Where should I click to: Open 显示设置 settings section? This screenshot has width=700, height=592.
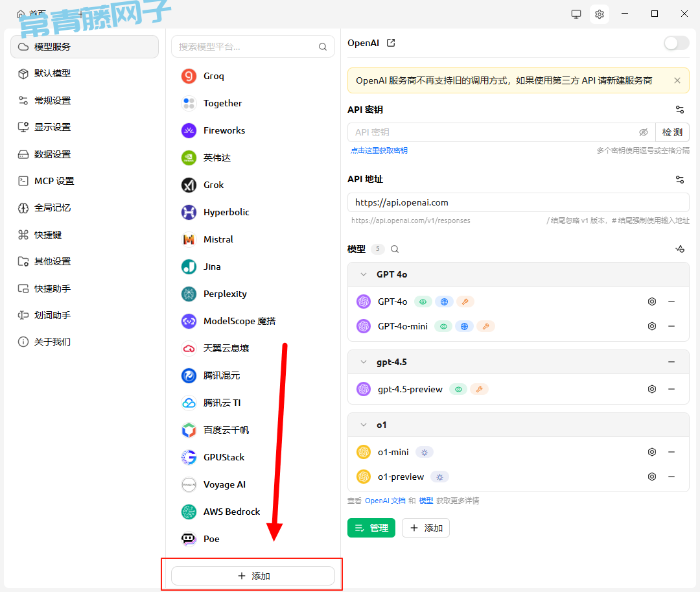pyautogui.click(x=84, y=127)
